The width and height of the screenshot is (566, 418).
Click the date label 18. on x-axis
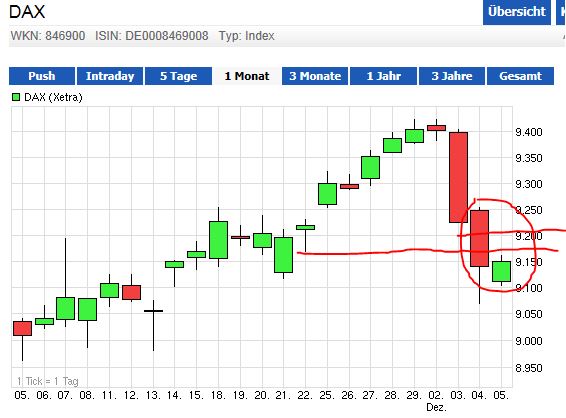pyautogui.click(x=218, y=395)
